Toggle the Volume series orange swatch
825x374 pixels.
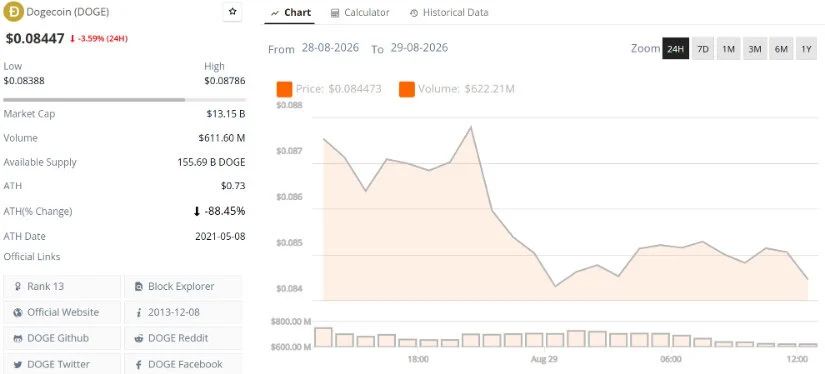[407, 89]
